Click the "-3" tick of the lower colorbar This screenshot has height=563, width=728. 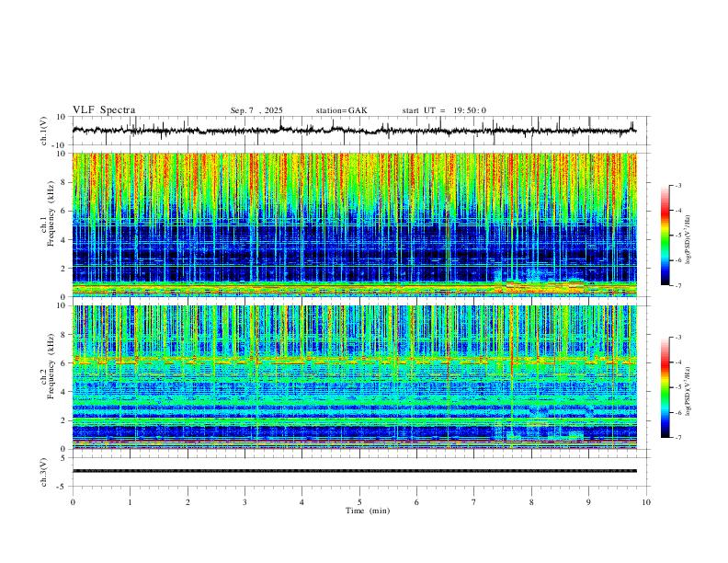click(677, 338)
